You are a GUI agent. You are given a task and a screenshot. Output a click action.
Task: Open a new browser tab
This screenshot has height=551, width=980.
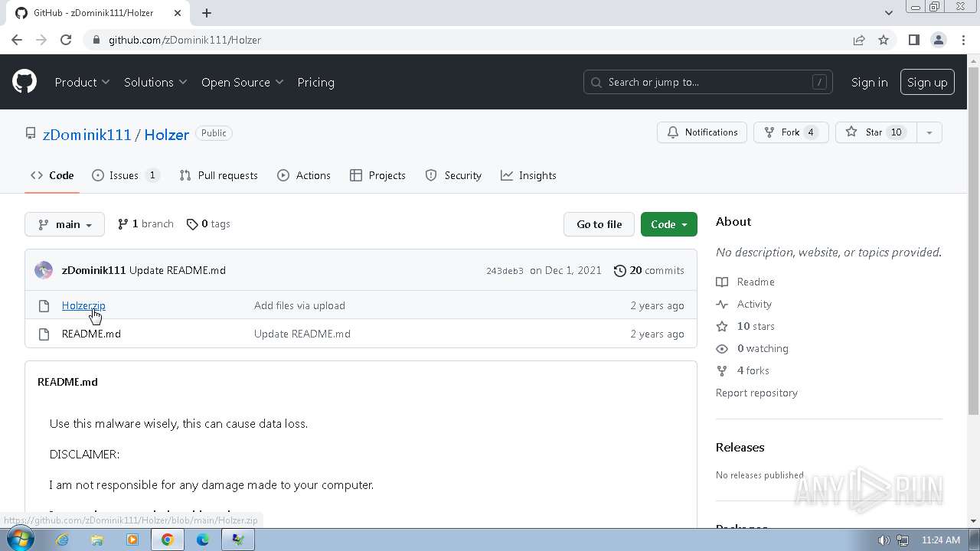point(207,13)
